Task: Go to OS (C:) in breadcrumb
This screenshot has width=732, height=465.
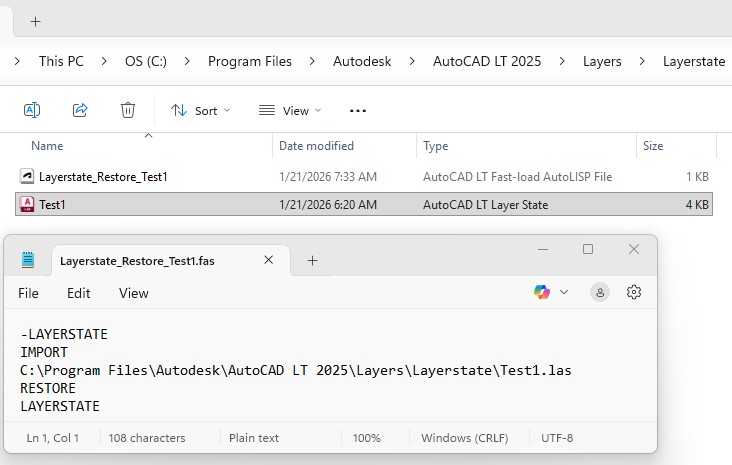Action: (x=146, y=61)
